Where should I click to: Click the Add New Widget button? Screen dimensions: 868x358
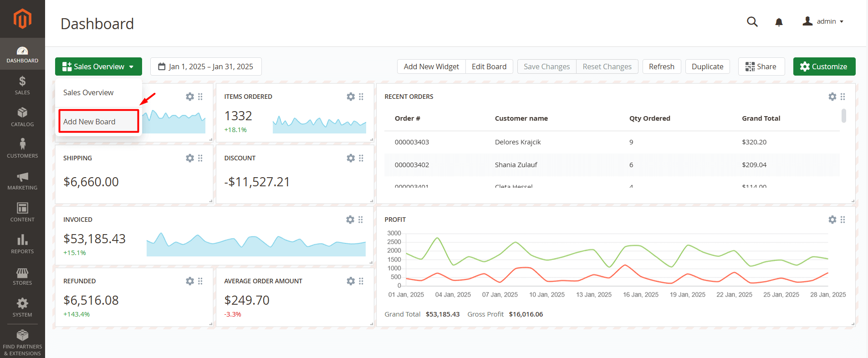(431, 66)
